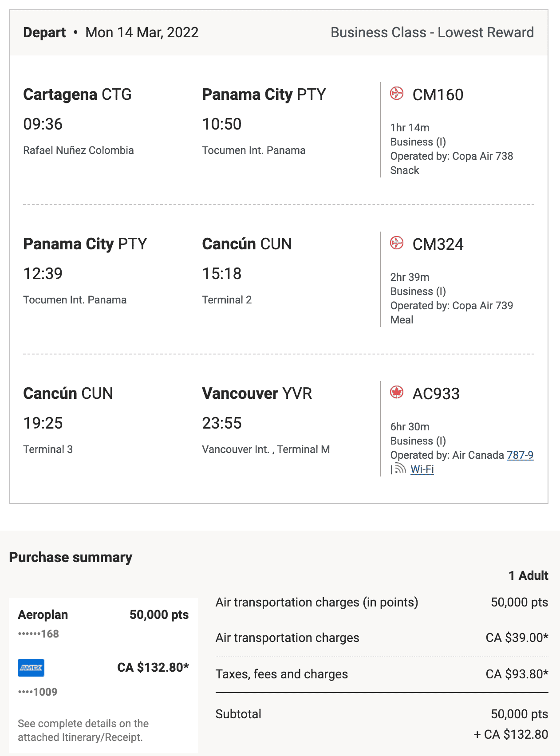Click the Copa airline icon beside CM324
560x756 pixels.
coord(397,243)
